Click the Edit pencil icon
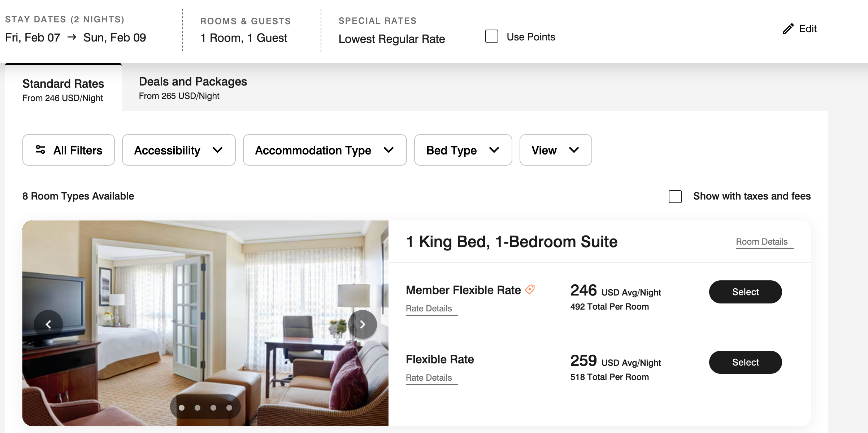868x433 pixels. (789, 29)
